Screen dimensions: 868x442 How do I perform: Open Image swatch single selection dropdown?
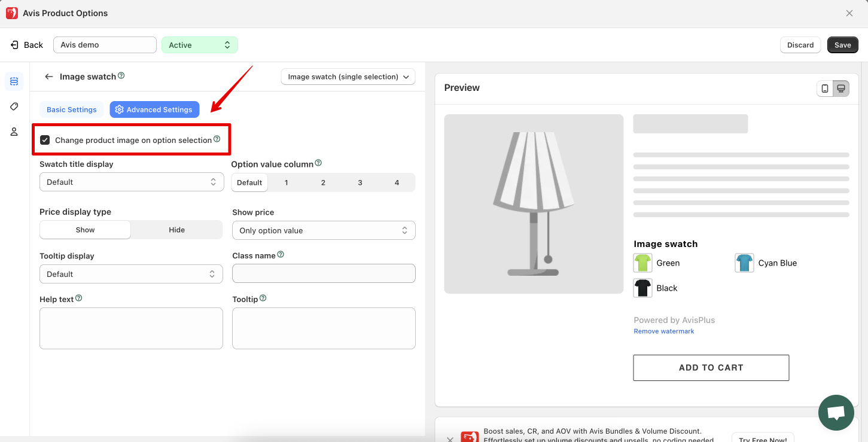348,77
